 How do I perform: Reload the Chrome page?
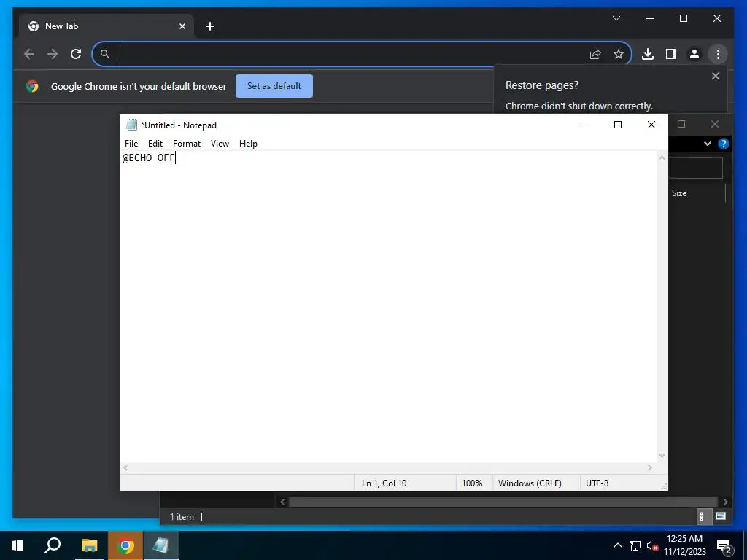pyautogui.click(x=76, y=54)
